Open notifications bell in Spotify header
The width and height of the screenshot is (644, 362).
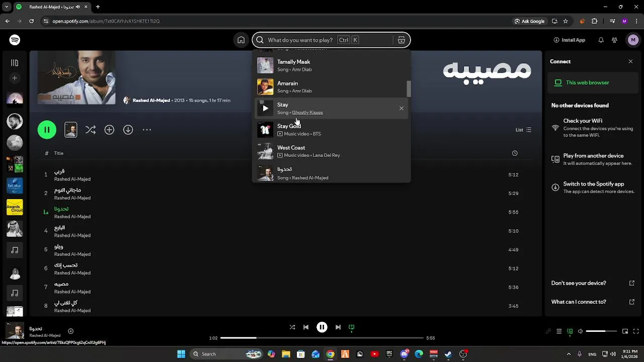click(x=601, y=40)
